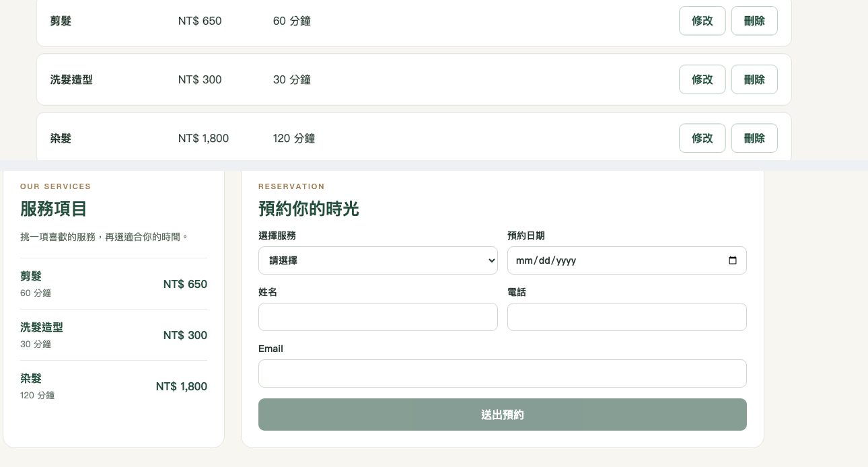Click NT$ 1,800 in the service admin row
Viewport: 868px width, 467px height.
(x=204, y=138)
